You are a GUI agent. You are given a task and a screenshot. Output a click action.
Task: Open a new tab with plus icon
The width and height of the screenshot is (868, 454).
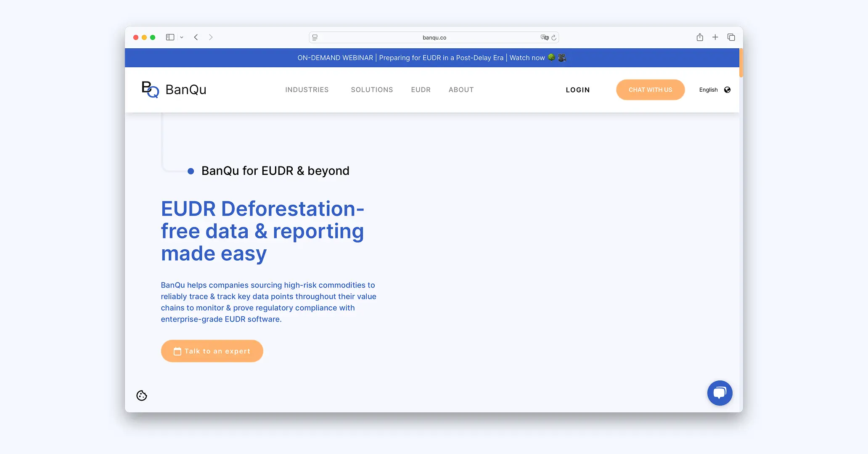point(715,37)
